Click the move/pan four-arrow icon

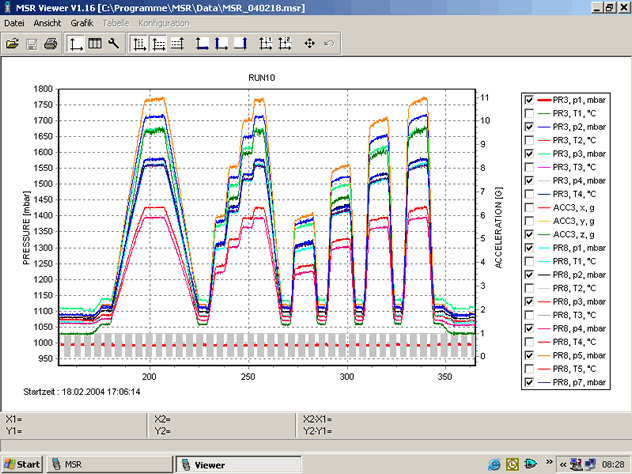pyautogui.click(x=309, y=43)
